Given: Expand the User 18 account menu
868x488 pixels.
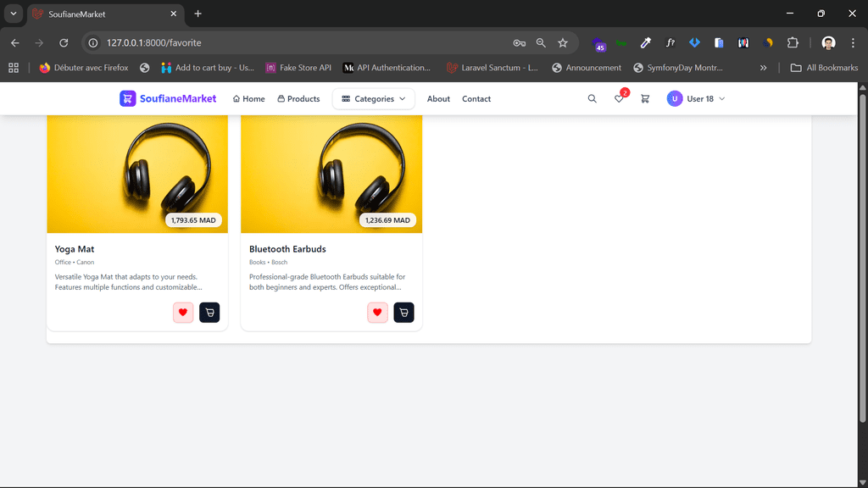Looking at the screenshot, I should (x=696, y=98).
